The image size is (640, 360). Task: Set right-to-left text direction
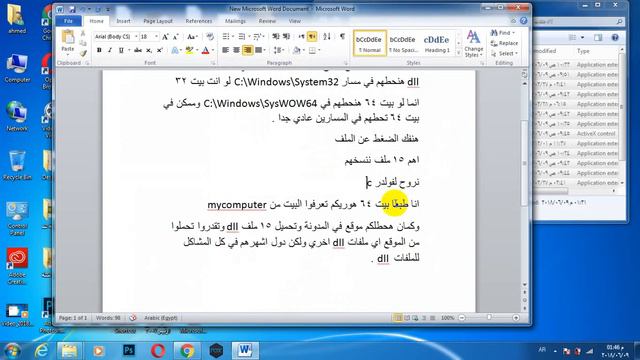pos(312,37)
